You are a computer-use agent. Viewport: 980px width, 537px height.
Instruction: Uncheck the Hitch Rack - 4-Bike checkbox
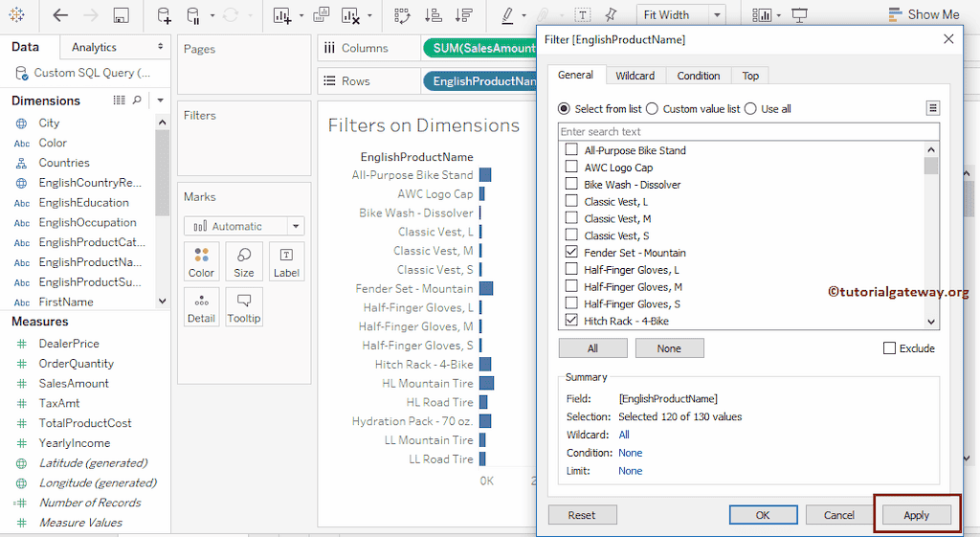point(571,320)
